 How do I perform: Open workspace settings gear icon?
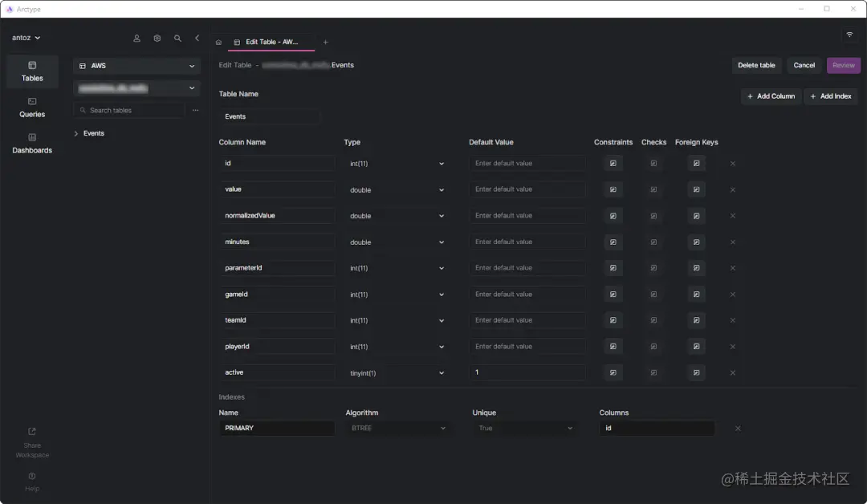click(x=157, y=39)
